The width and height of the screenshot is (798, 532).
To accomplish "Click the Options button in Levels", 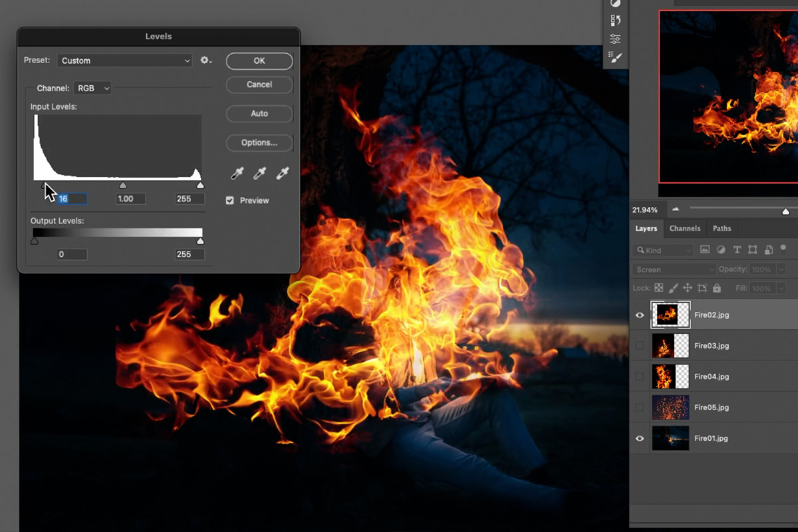I will pos(259,142).
